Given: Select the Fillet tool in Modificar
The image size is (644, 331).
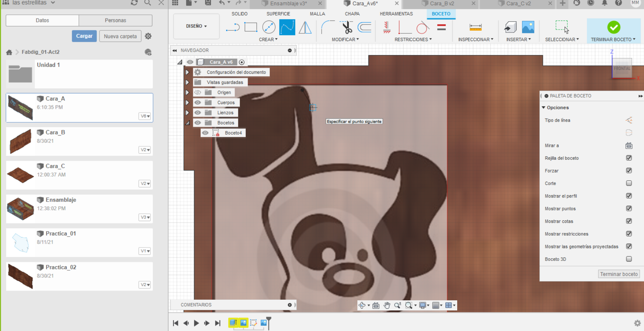Looking at the screenshot, I should coord(328,27).
